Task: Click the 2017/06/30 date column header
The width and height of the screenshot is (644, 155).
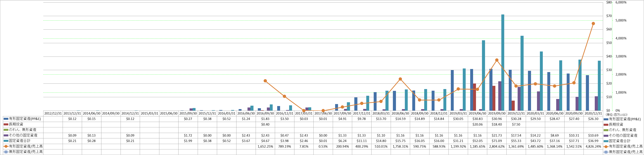Action: point(323,113)
